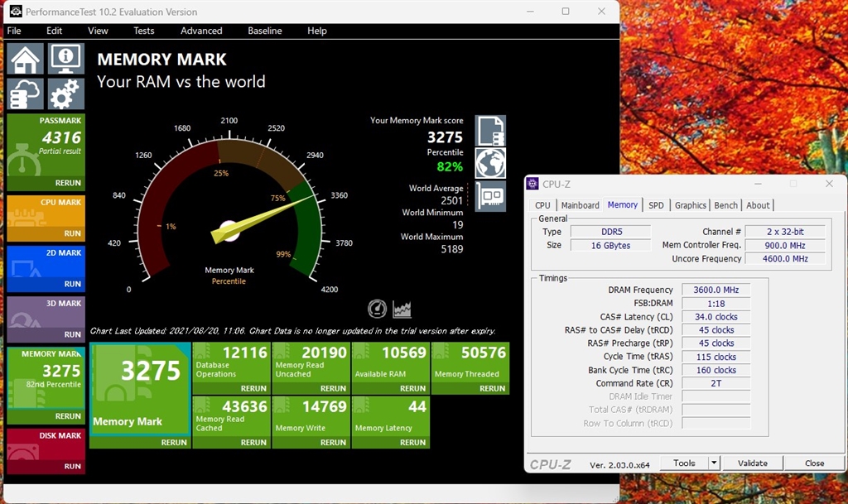The image size is (848, 504).
Task: Click the cloud baseline management icon
Action: [x=25, y=94]
